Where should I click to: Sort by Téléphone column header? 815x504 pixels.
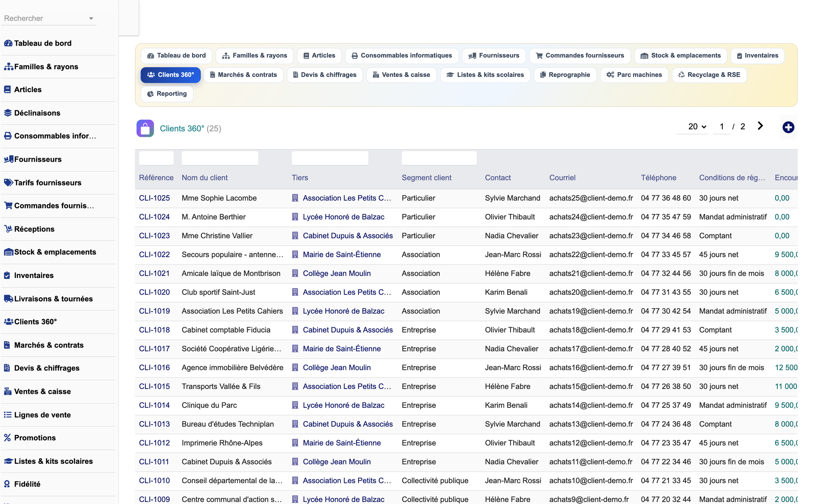(x=658, y=177)
